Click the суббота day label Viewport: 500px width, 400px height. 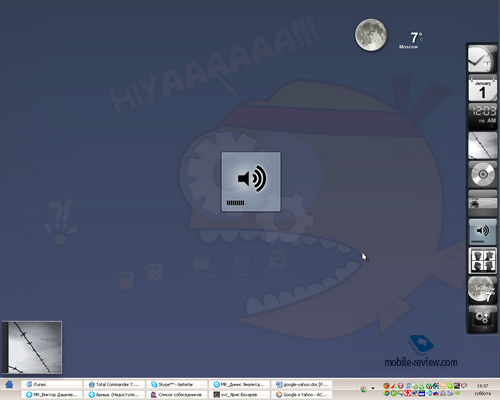483,394
